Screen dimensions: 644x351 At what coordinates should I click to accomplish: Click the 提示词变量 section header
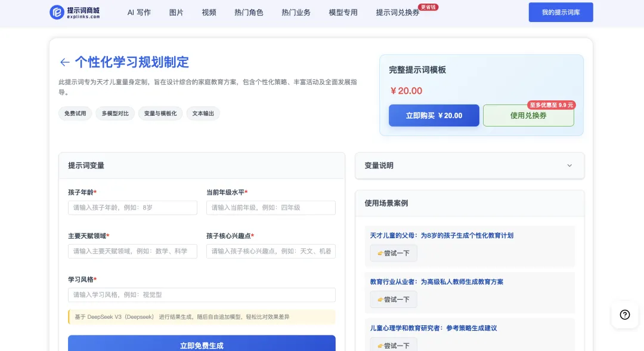(86, 165)
